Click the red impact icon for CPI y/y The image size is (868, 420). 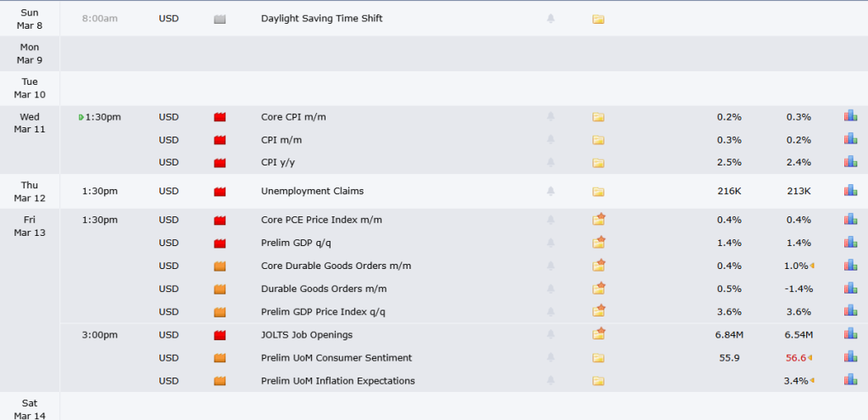point(220,163)
